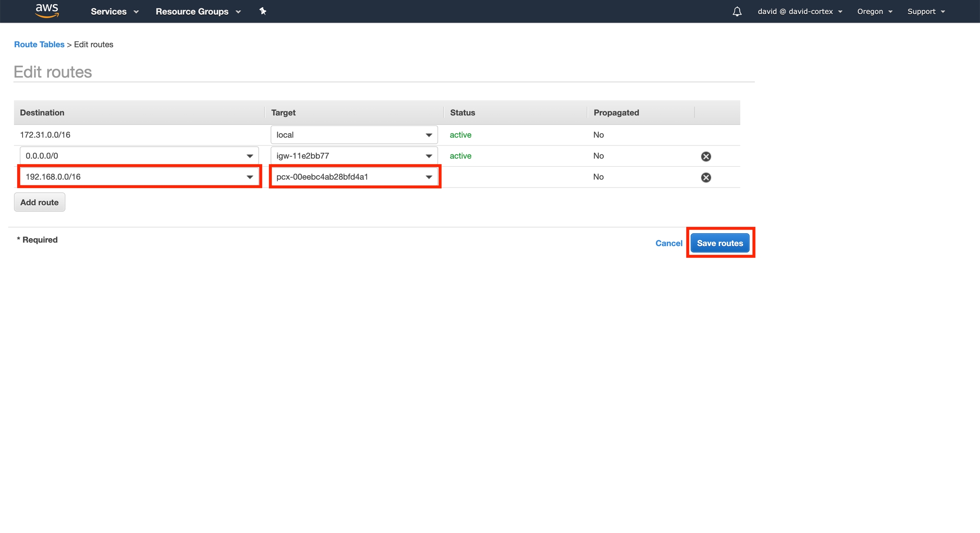Click the 192.168.0.0/16 destination field

click(132, 177)
